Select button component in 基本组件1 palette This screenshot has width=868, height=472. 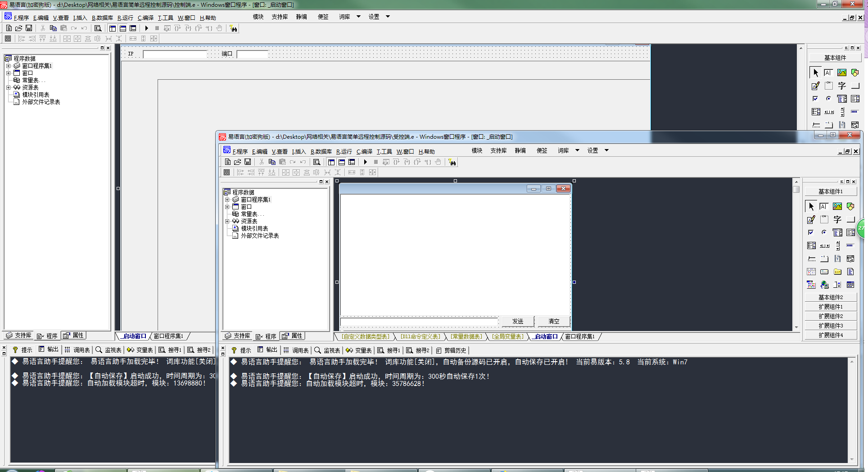tap(850, 220)
